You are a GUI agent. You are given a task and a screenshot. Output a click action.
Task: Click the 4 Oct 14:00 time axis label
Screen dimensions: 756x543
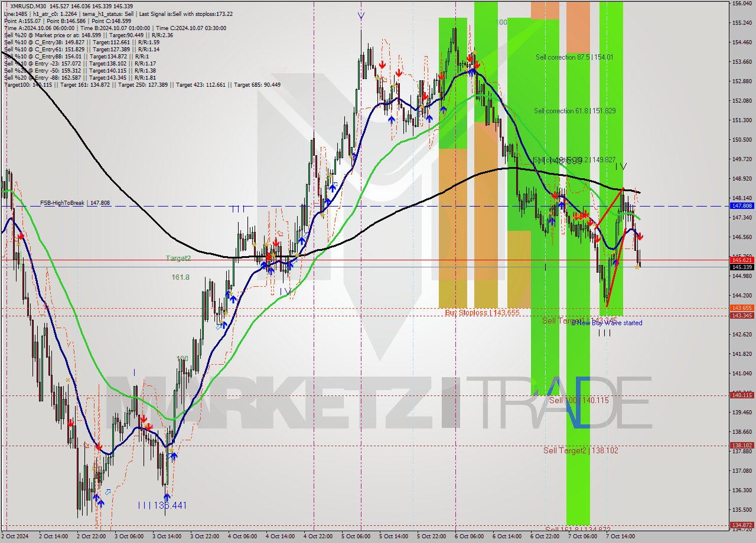281,537
